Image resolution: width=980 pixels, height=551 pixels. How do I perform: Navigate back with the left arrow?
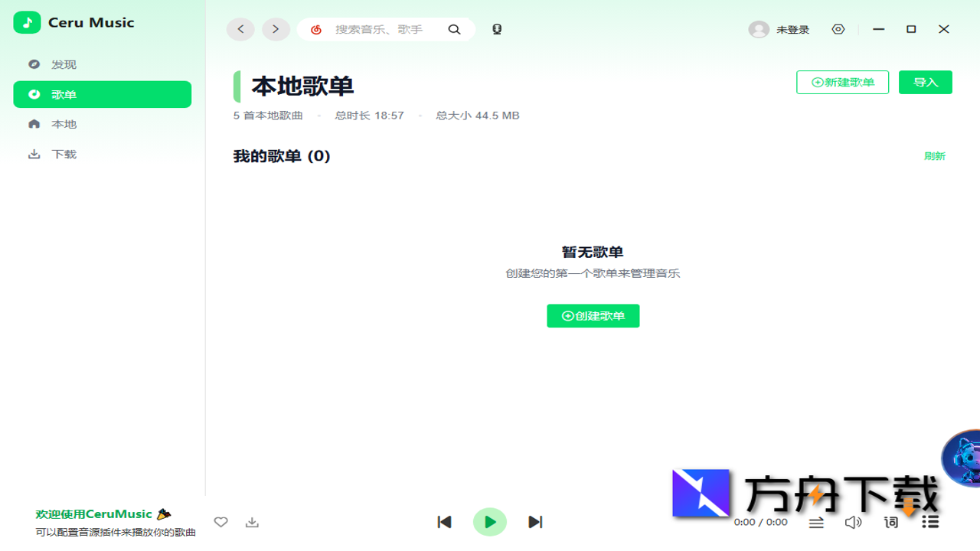point(240,29)
